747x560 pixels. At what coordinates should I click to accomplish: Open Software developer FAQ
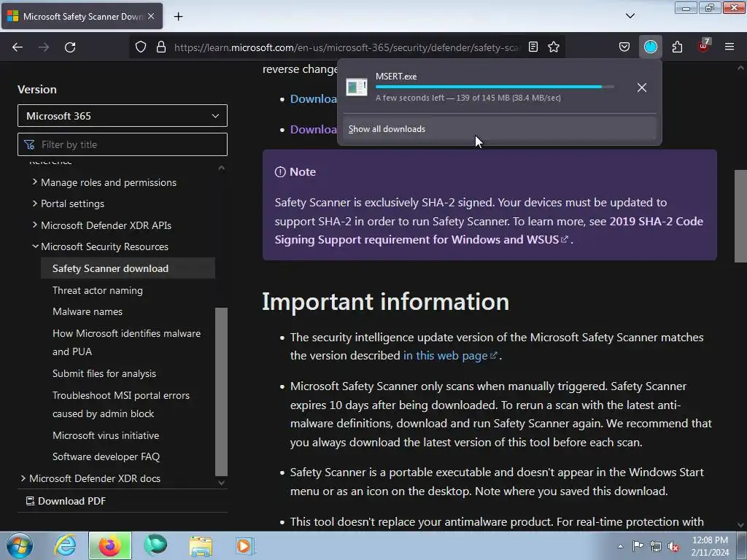click(106, 456)
